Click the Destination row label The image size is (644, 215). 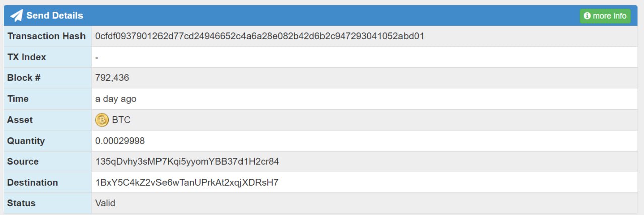33,183
